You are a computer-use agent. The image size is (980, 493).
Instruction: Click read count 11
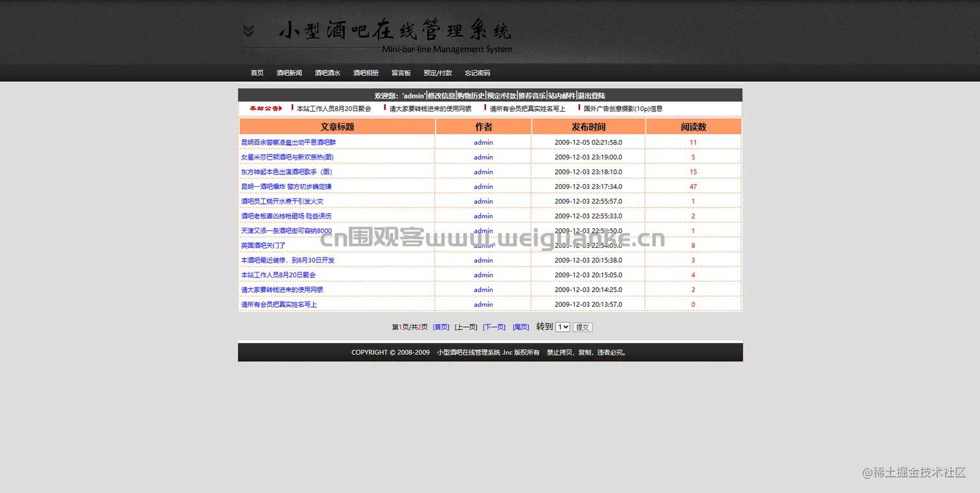(x=694, y=142)
